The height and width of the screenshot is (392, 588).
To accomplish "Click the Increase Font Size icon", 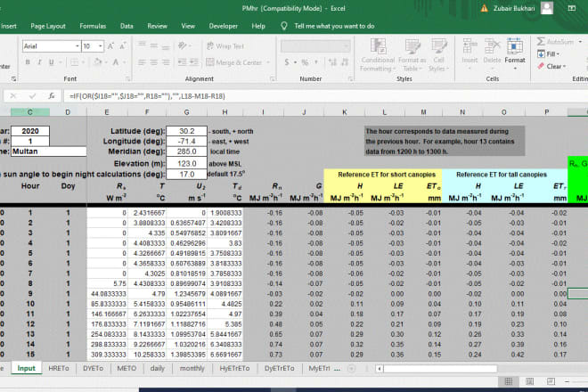I will click(x=110, y=46).
